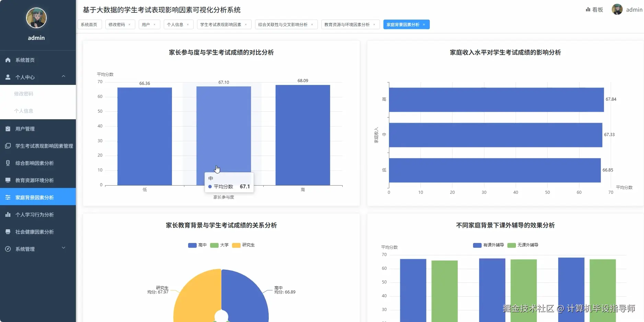Screen dimensions: 644x322
Task: Close the active 家庭背景因素分析 tab
Action: click(x=424, y=24)
